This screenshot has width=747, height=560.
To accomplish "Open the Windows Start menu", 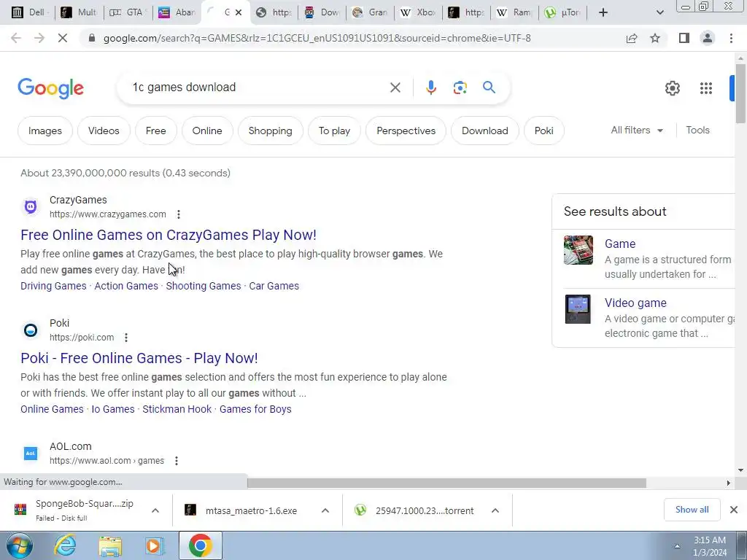I will 19,545.
